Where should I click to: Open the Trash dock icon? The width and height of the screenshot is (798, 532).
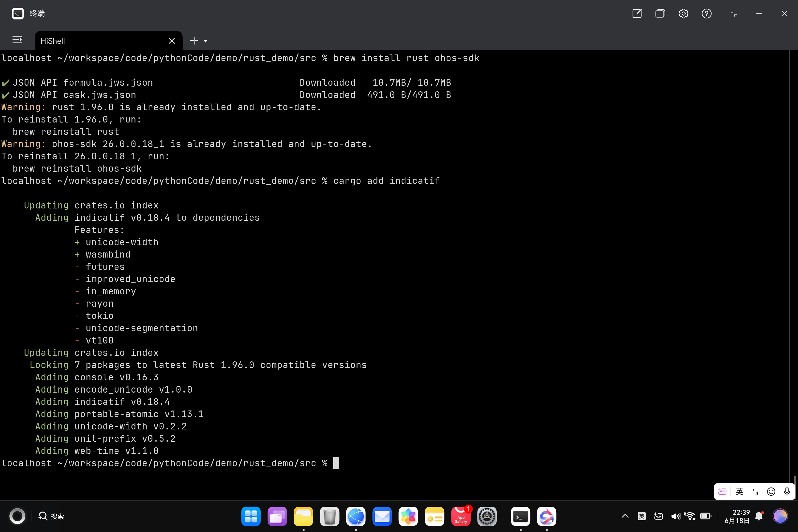pos(329,516)
